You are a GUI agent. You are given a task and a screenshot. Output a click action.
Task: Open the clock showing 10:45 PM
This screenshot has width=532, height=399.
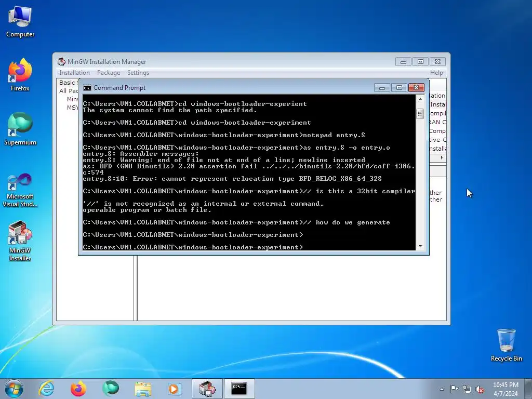pyautogui.click(x=506, y=389)
